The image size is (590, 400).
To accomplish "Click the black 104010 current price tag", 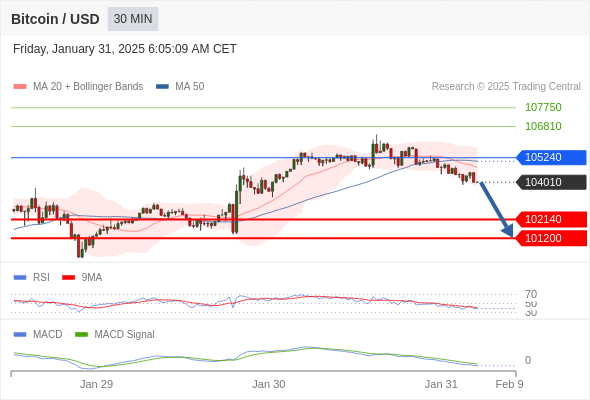I will [x=551, y=182].
